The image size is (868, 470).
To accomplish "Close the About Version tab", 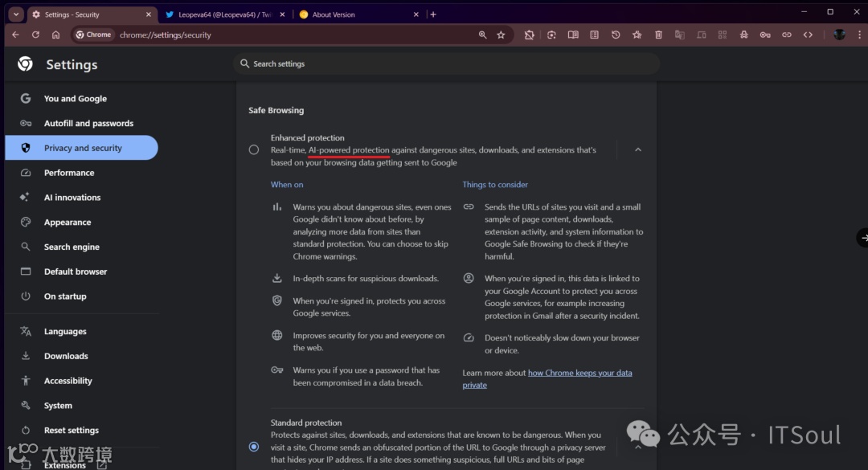I will coord(416,14).
